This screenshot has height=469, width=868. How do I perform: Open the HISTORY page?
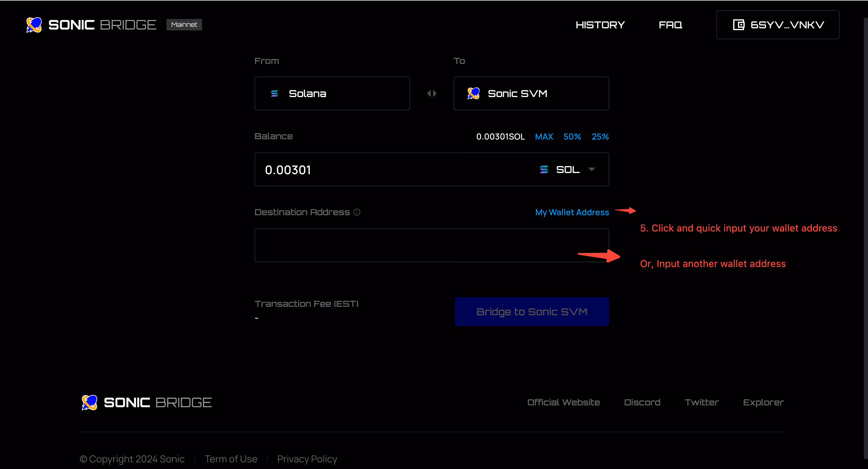(600, 25)
